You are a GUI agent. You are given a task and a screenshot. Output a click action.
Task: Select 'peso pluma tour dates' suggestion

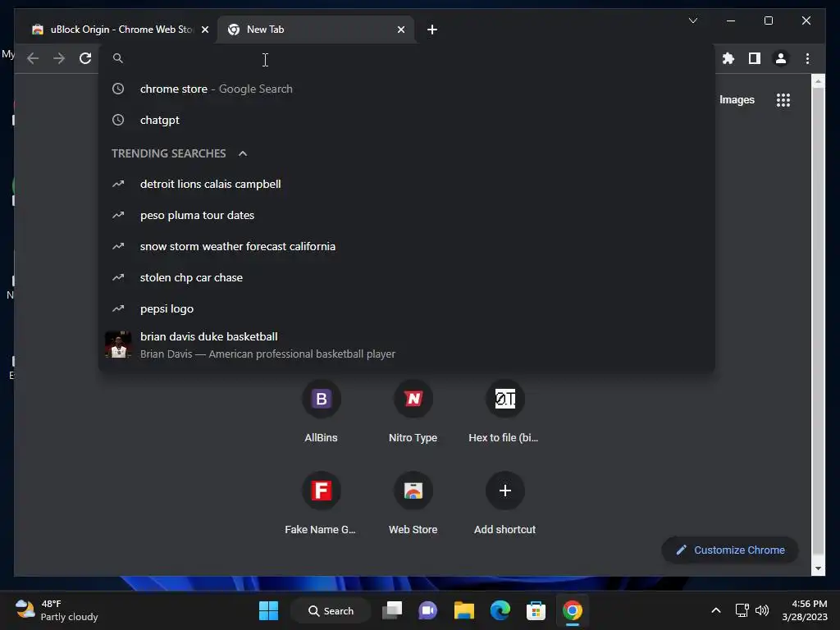407,216
